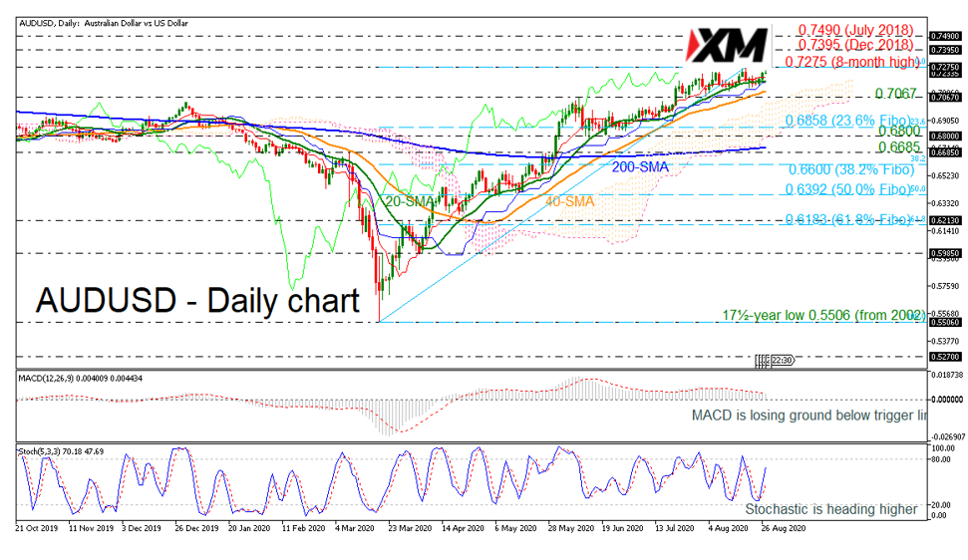Click the 0.7067 support level label
The height and width of the screenshot is (560, 968).
tap(893, 94)
